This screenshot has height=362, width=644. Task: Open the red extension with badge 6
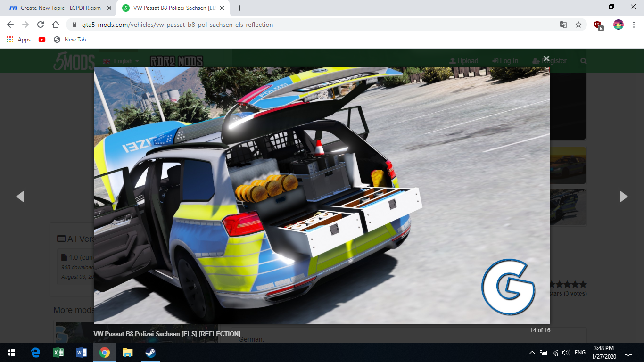(598, 25)
